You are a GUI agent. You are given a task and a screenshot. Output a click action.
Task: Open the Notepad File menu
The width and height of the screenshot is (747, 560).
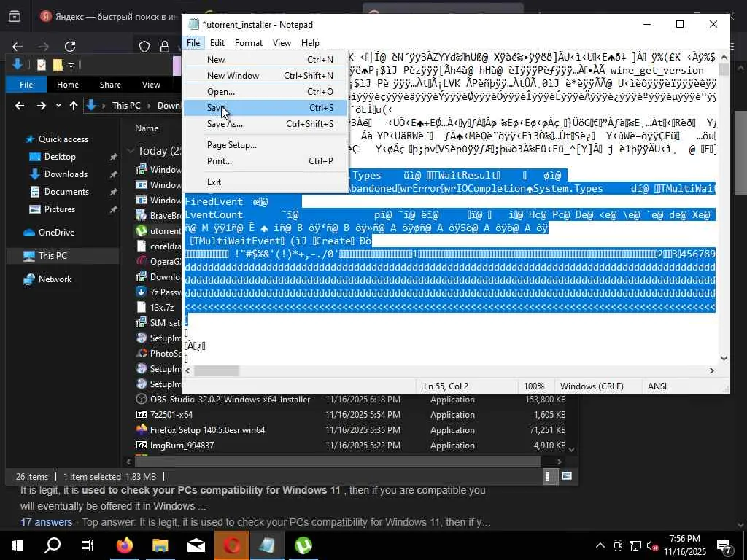(193, 43)
